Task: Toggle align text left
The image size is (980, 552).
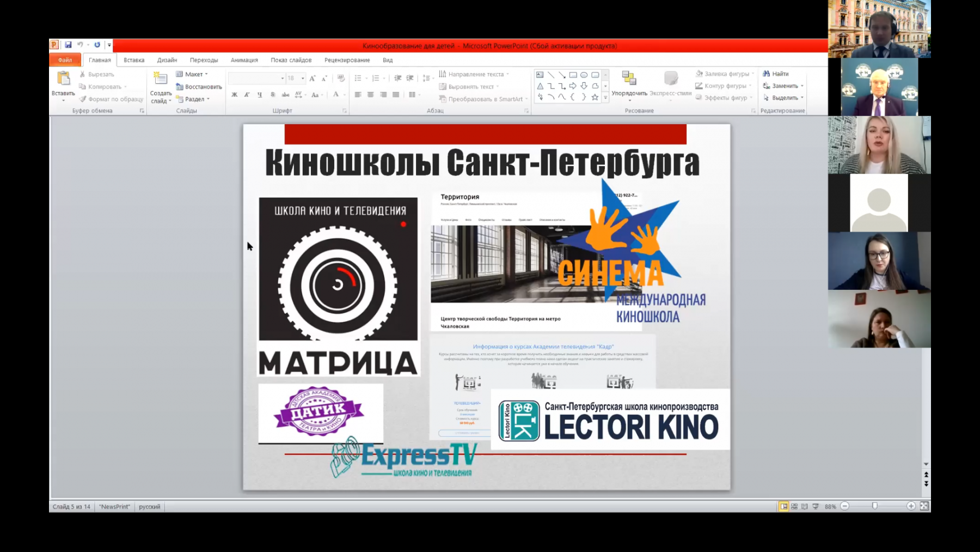Action: pyautogui.click(x=358, y=95)
